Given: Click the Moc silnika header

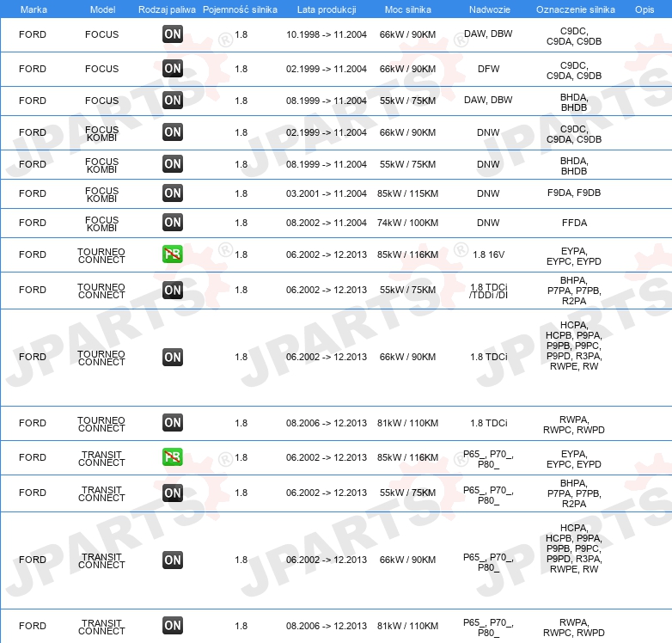Looking at the screenshot, I should coord(408,9).
